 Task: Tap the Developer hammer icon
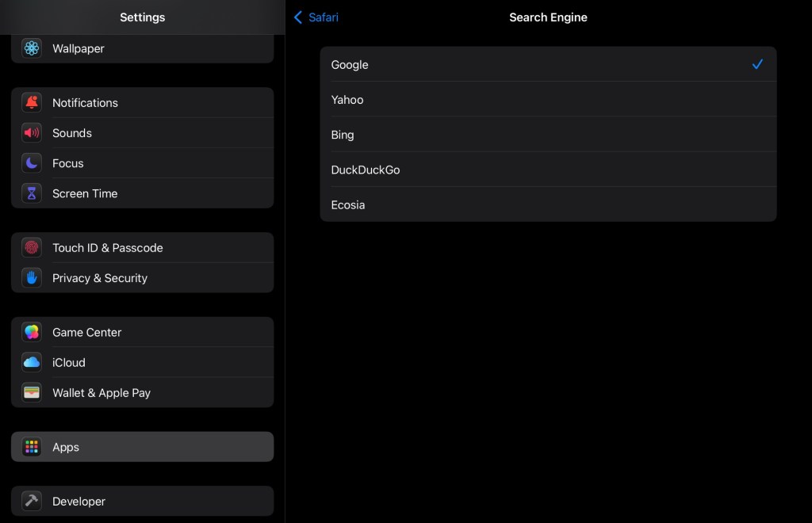tap(32, 502)
